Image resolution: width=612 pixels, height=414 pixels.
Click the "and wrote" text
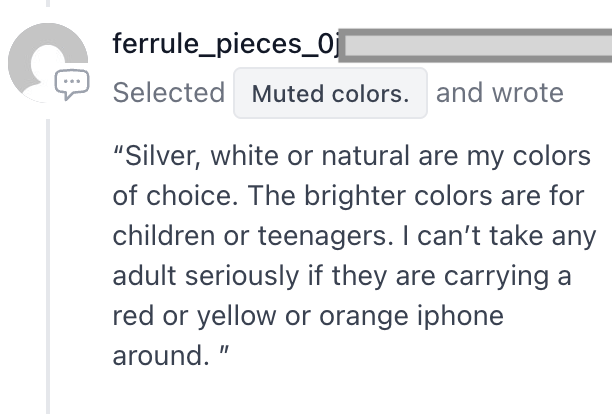500,93
